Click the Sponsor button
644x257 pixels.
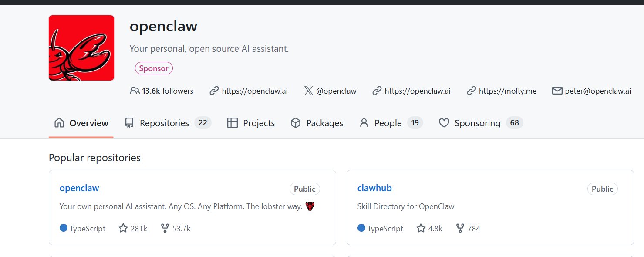tap(154, 68)
